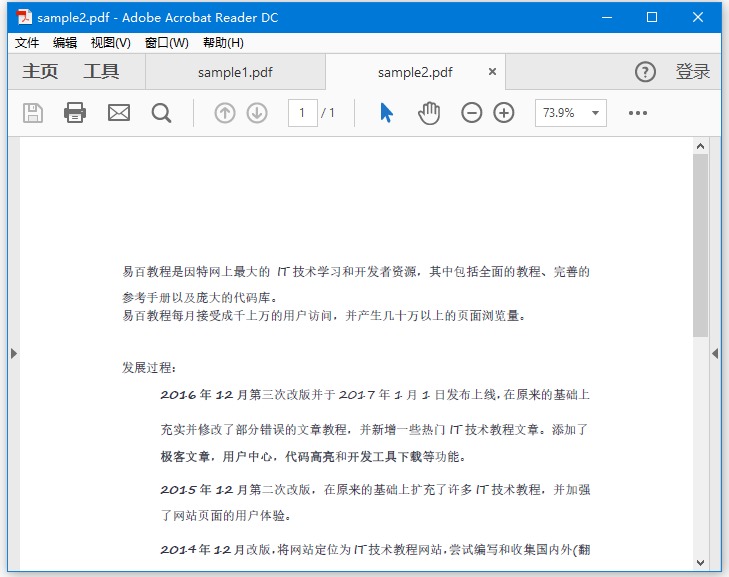The height and width of the screenshot is (577, 729).
Task: Switch to the sample1.pdf tab
Action: [x=235, y=72]
